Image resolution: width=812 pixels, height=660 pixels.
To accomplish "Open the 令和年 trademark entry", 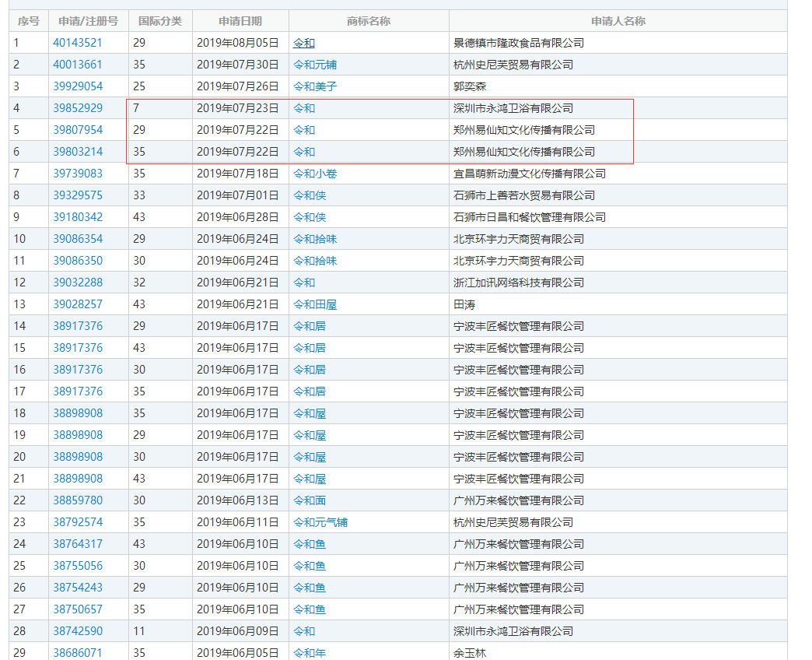I will point(310,653).
